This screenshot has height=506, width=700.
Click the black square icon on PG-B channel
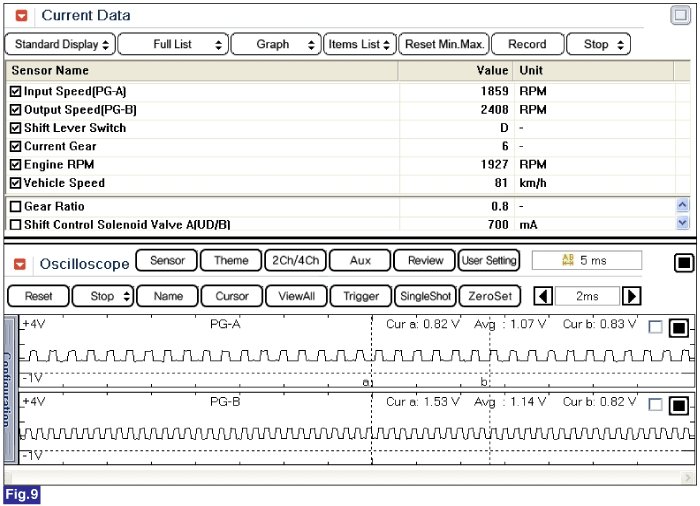pos(677,405)
